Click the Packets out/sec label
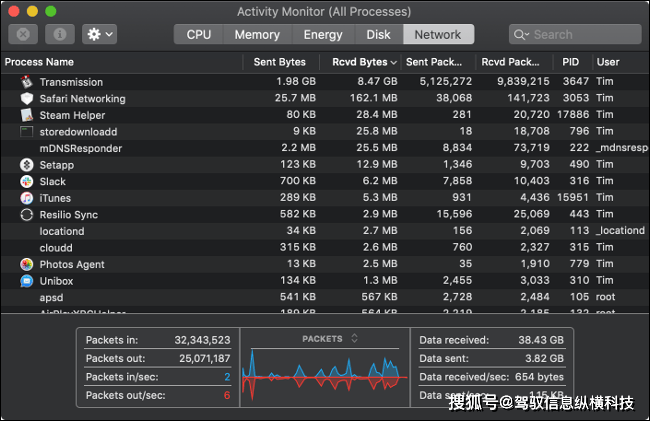650x421 pixels. tap(125, 395)
